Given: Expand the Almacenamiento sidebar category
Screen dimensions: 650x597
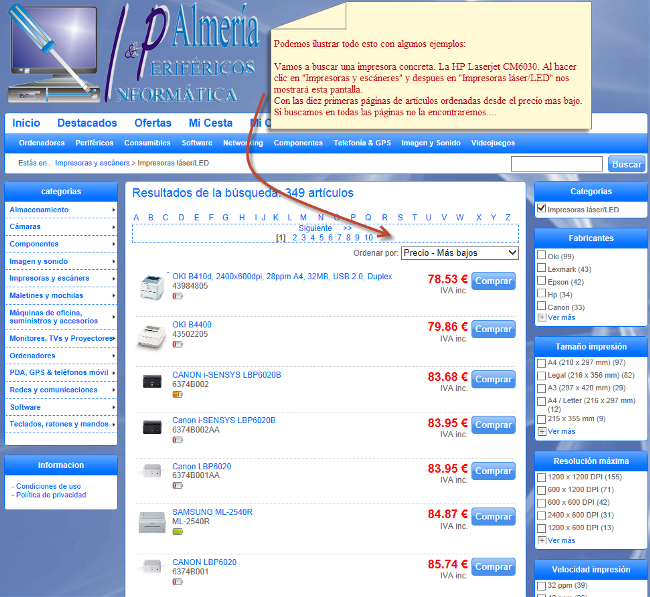Looking at the screenshot, I should [60, 210].
